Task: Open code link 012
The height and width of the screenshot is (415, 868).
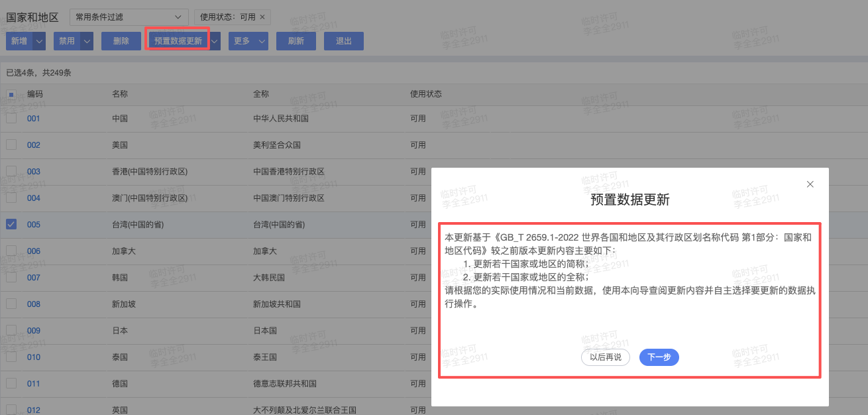Action: [x=34, y=410]
